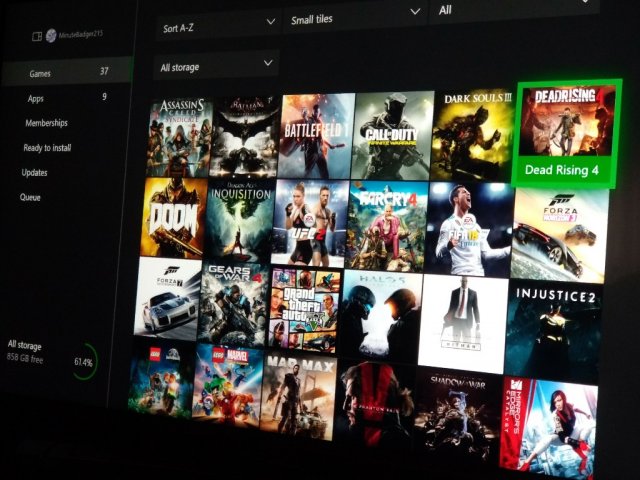
Task: Open Halo 5 game tile
Action: click(x=381, y=317)
